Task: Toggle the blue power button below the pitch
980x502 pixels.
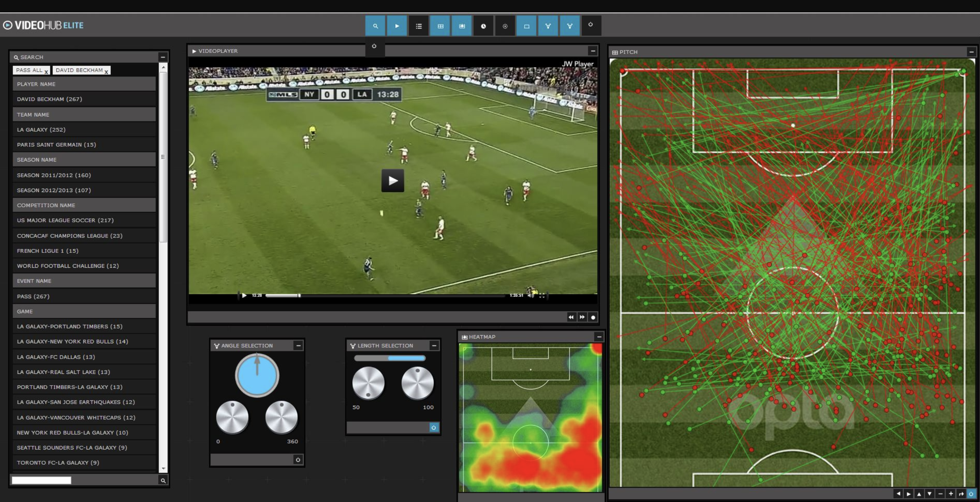Action: click(971, 493)
